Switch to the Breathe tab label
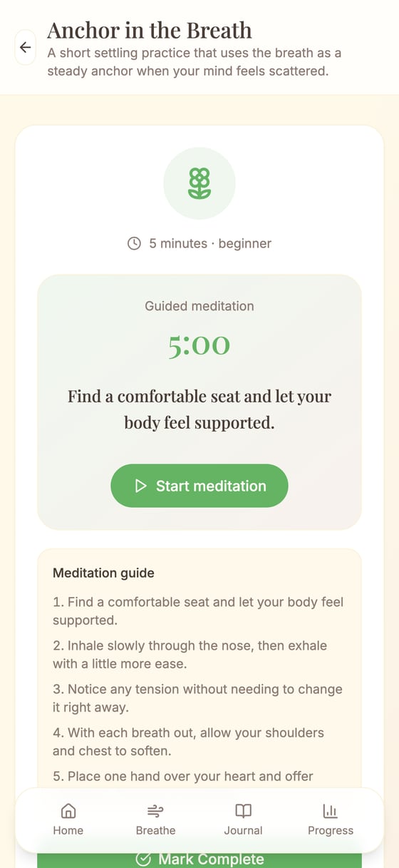Screen dimensions: 399x868 (x=155, y=830)
